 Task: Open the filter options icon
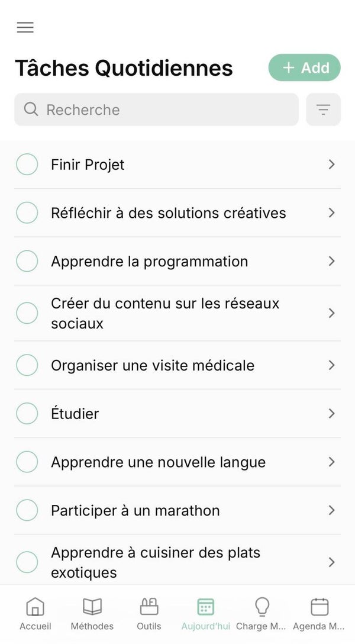coord(323,110)
